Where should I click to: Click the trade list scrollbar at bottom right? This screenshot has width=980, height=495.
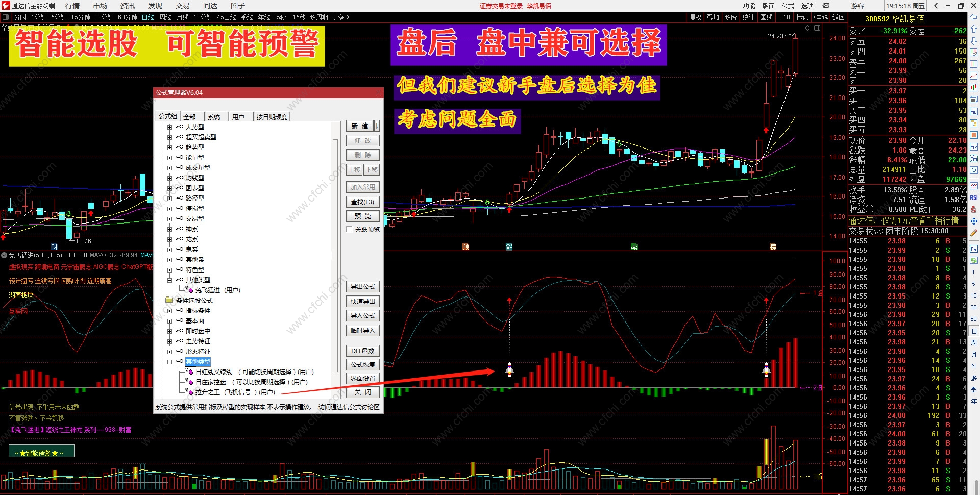(x=976, y=487)
